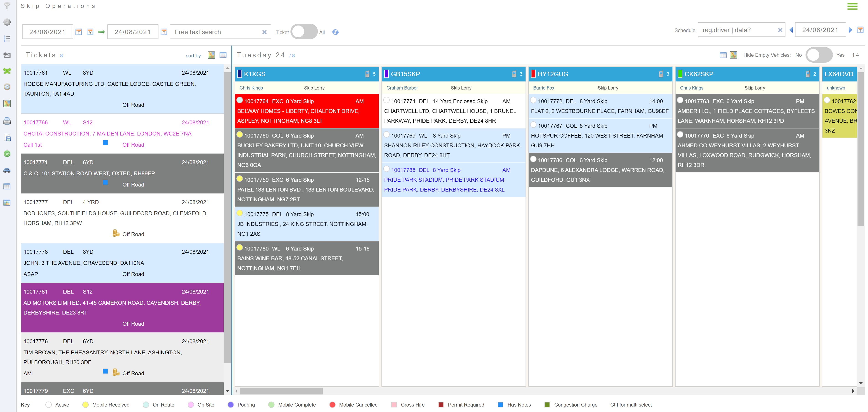Image resolution: width=868 pixels, height=412 pixels.
Task: Click the green arrow between date fields
Action: pos(101,32)
